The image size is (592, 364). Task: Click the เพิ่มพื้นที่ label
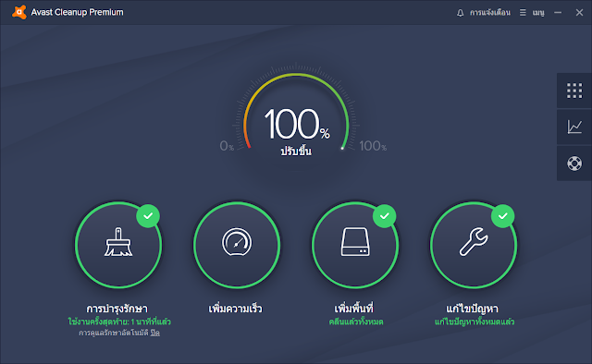[x=353, y=309]
